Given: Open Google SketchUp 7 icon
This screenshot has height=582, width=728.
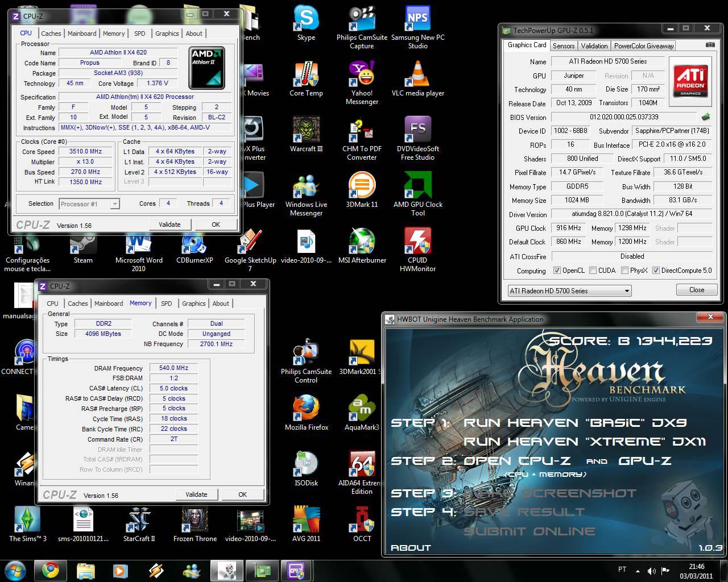Looking at the screenshot, I should pos(250,250).
